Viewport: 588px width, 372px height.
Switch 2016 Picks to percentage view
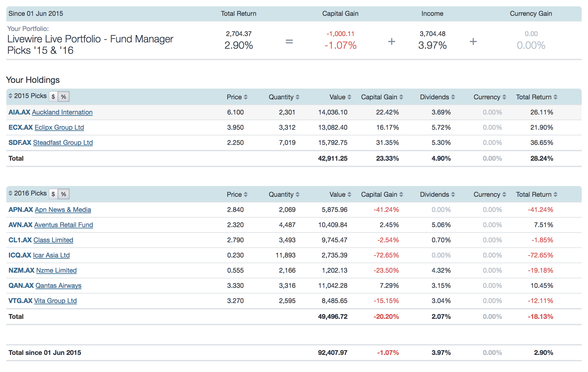63,193
